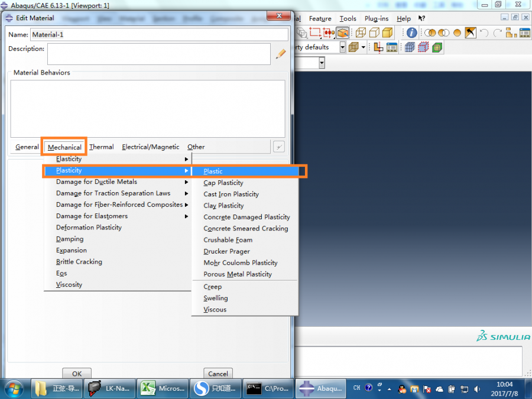Viewport: 532px width, 399px height.
Task: Select Plastic from the Plasticity submenu
Action: pyautogui.click(x=245, y=171)
